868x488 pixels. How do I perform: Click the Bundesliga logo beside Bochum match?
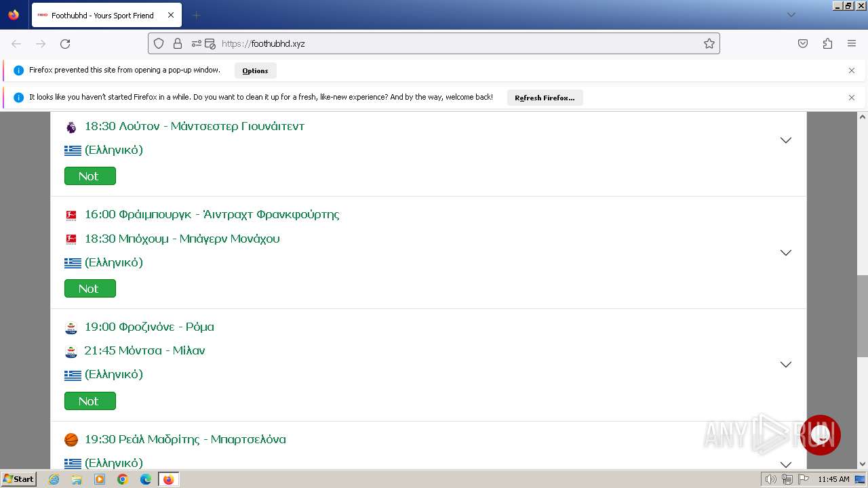point(71,239)
